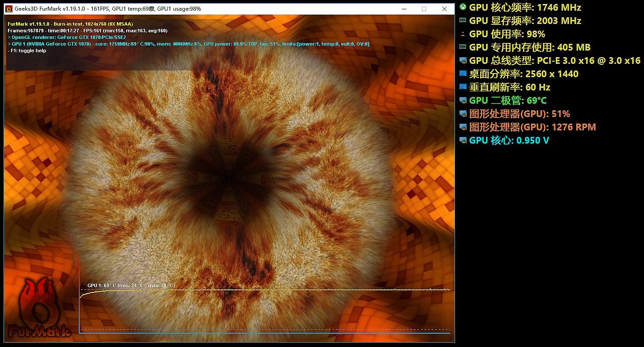
Task: Click the 'FurMark v1.19.1.0 - Burn-in test' line
Action: [x=70, y=23]
